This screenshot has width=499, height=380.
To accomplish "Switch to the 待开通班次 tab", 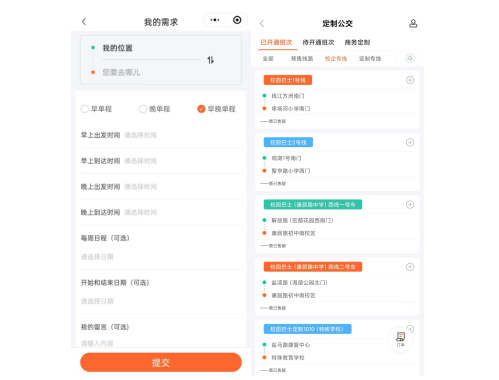I will click(318, 42).
